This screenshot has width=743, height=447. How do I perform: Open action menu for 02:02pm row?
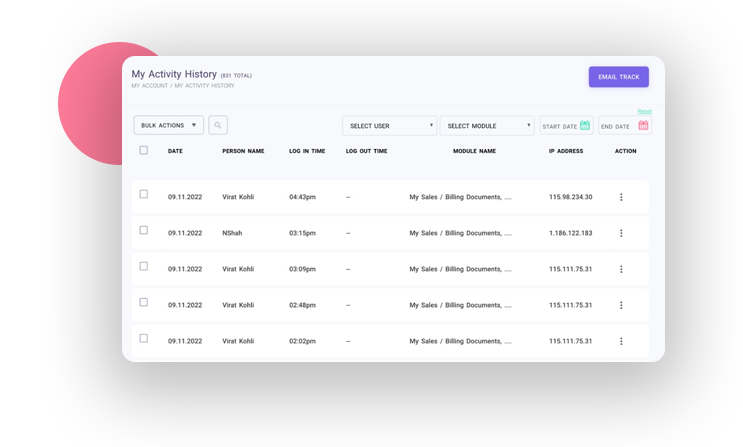(x=621, y=341)
